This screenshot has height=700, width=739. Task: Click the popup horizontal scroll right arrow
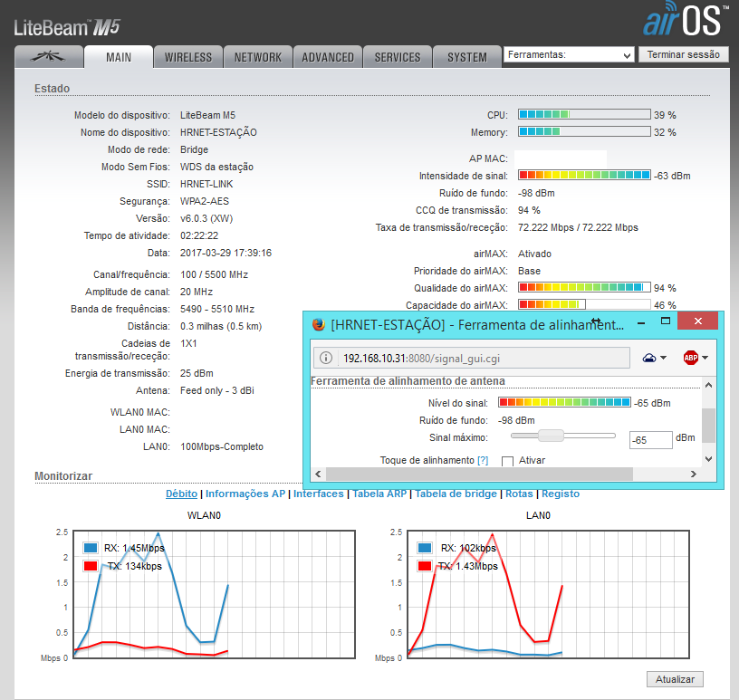pos(694,475)
